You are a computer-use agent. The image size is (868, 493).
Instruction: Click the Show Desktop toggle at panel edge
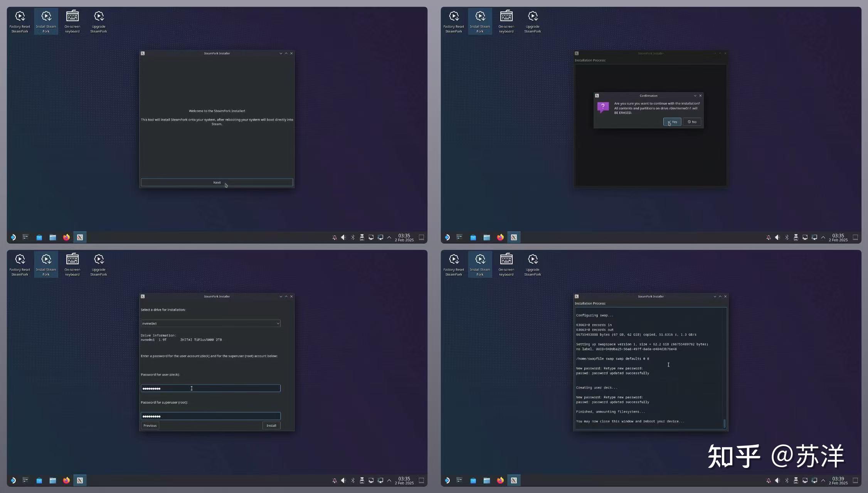(x=421, y=237)
